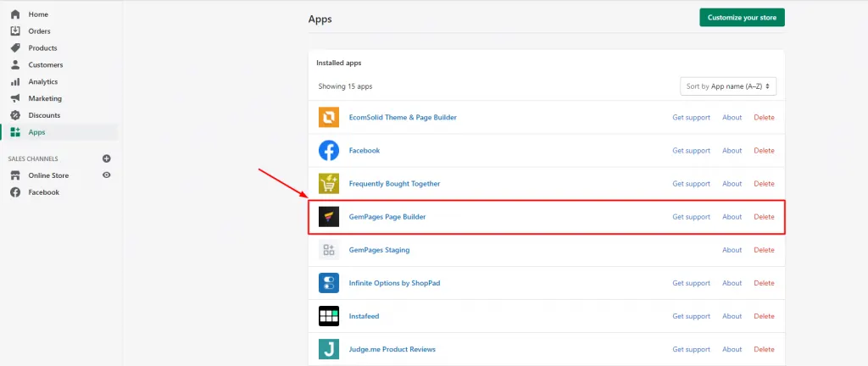
Task: Open Judge.me Product Reviews app
Action: point(392,349)
